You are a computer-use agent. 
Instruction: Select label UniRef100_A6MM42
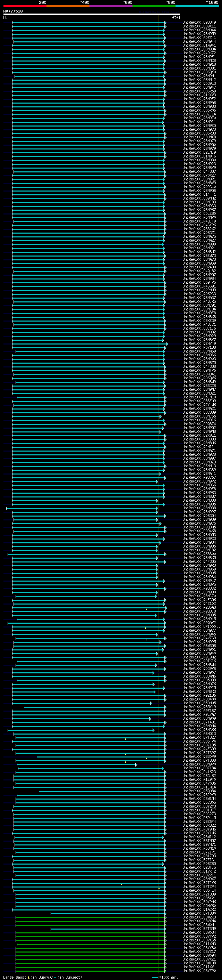tap(199, 80)
